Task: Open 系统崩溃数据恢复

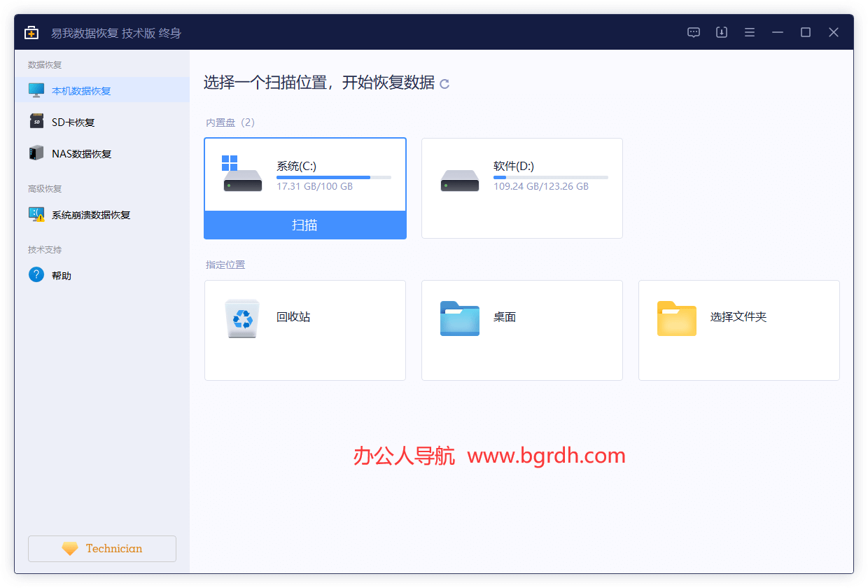Action: (102, 214)
